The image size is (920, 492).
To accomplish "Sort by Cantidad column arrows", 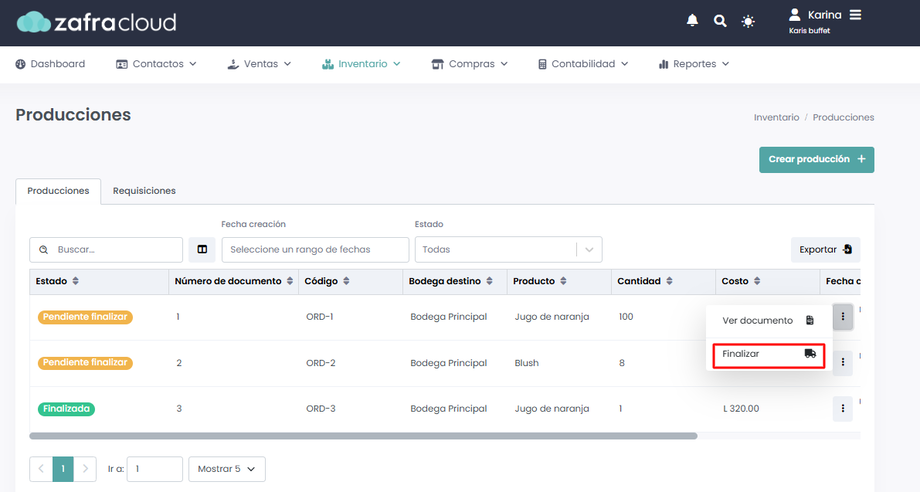I will coord(667,282).
